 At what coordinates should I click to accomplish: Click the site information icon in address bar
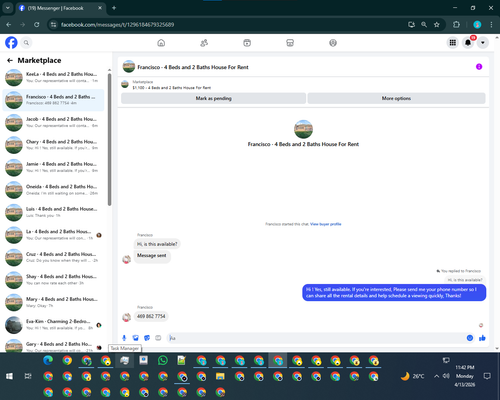pos(53,25)
